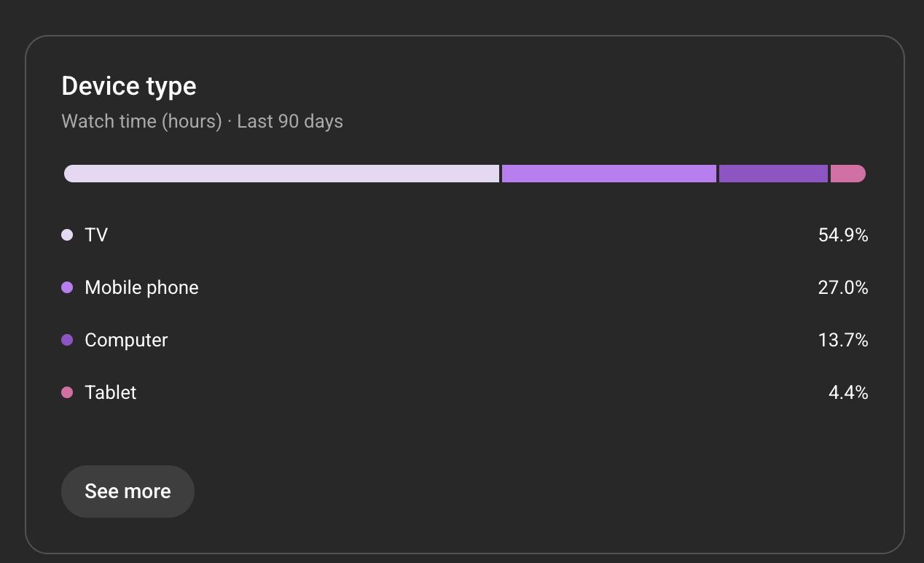The image size is (924, 563).
Task: Click the Mobile phone bar segment
Action: click(x=609, y=174)
